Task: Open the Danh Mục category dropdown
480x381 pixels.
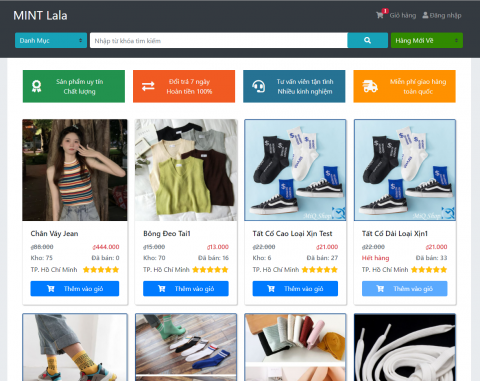Action: 51,40
